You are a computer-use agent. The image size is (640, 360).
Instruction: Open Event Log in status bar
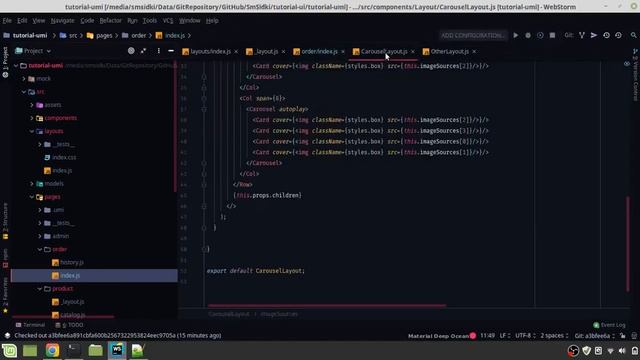click(609, 325)
